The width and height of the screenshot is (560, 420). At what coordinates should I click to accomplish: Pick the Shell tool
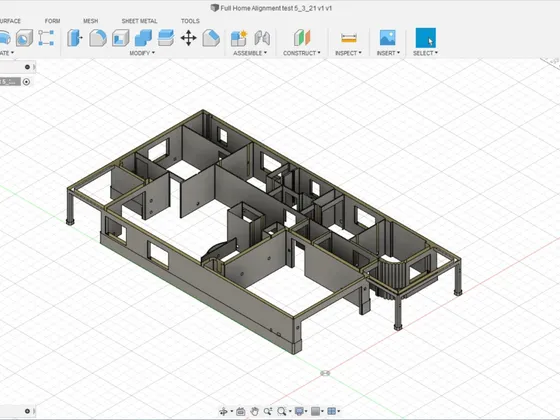(121, 38)
